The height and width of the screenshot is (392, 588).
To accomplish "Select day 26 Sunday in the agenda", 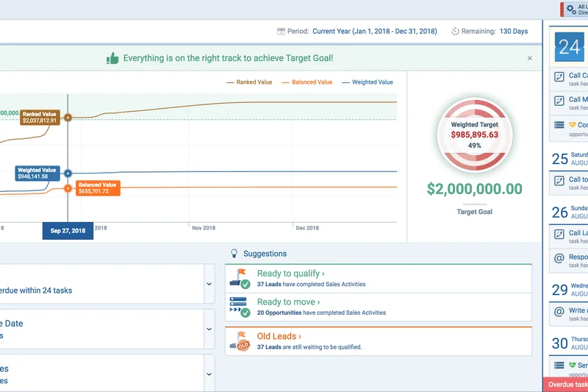I will pyautogui.click(x=569, y=213).
